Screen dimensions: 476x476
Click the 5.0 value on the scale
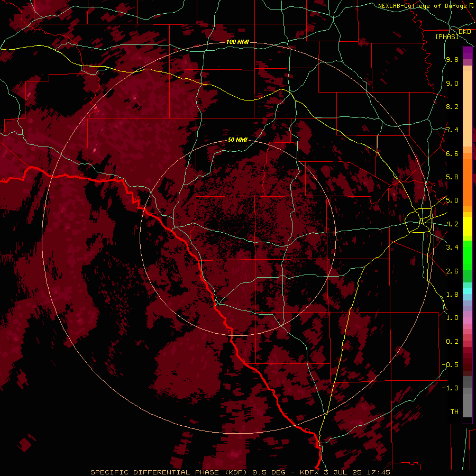(452, 200)
